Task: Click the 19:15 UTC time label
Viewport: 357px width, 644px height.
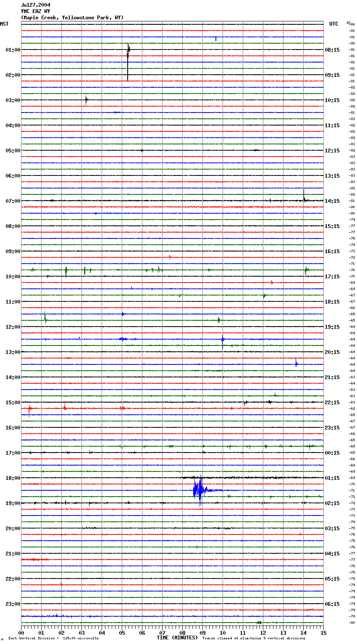Action: tap(332, 327)
